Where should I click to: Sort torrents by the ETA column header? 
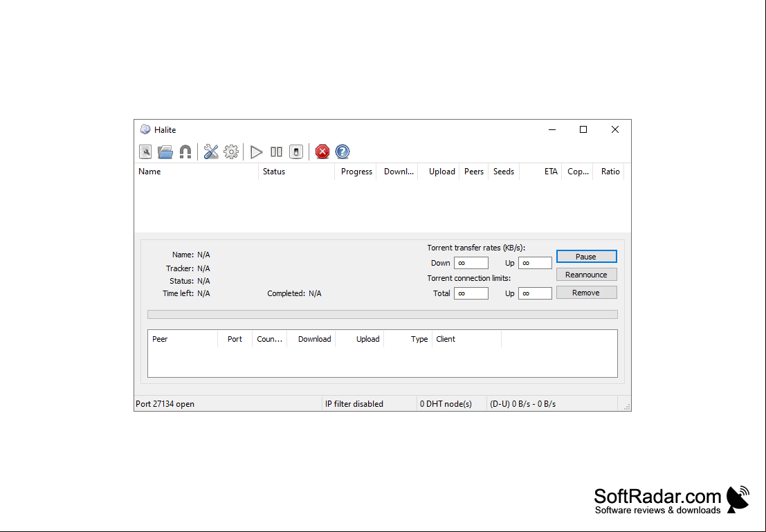(x=540, y=172)
